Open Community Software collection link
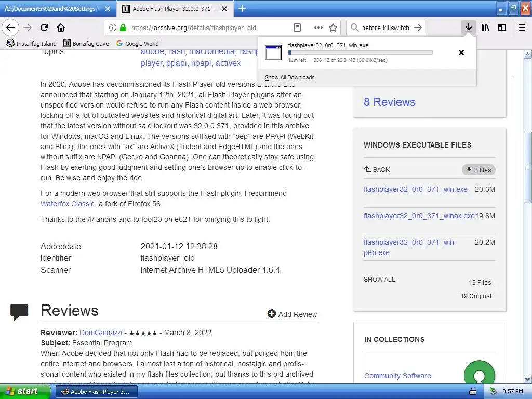 (x=397, y=376)
